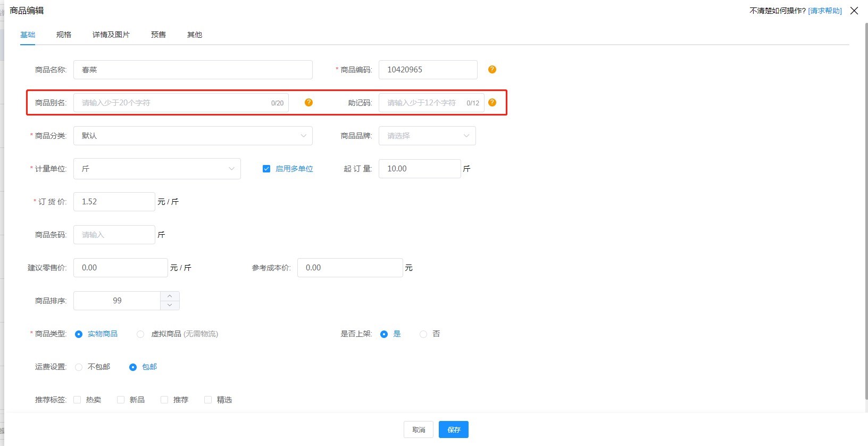Select 不包邮 for shipping setting
Screen dimensions: 868x446
[79, 367]
